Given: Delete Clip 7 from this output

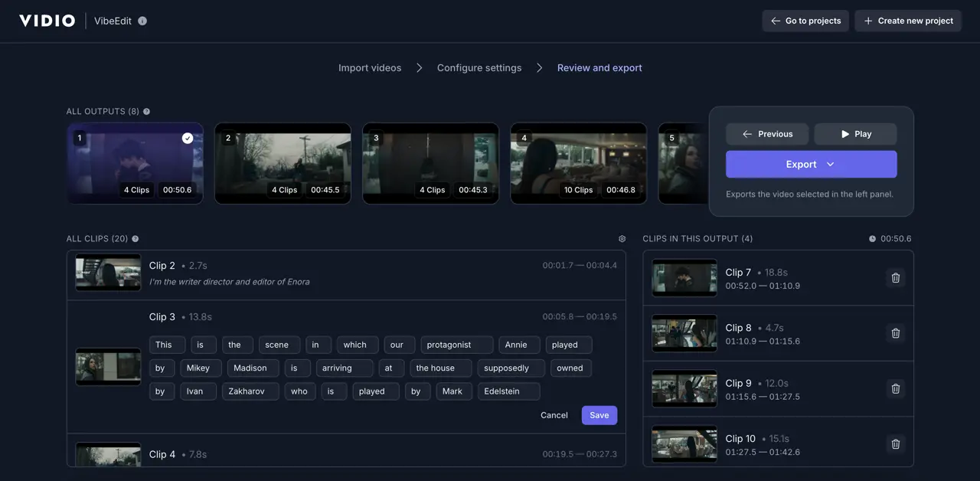Looking at the screenshot, I should [x=896, y=278].
